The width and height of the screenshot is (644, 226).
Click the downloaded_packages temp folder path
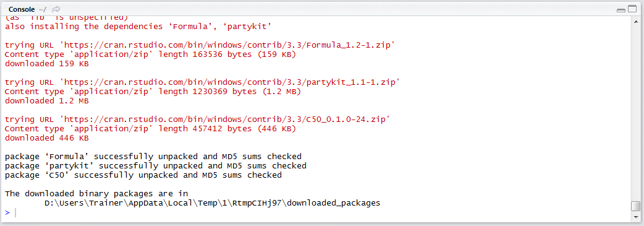click(213, 203)
